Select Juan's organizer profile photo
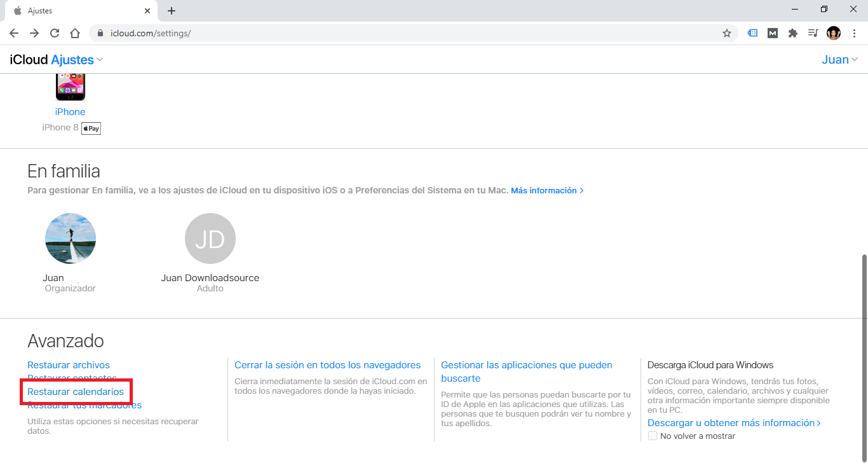The width and height of the screenshot is (868, 463). pos(71,238)
